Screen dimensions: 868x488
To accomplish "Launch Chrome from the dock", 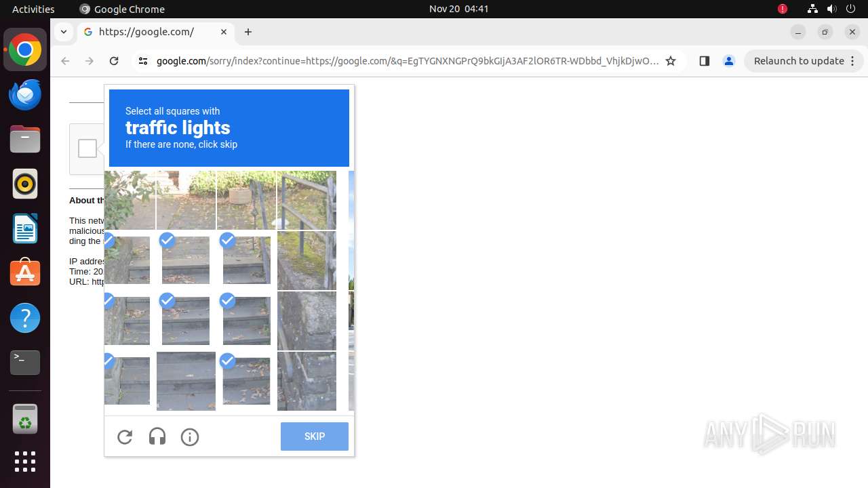I will click(25, 50).
